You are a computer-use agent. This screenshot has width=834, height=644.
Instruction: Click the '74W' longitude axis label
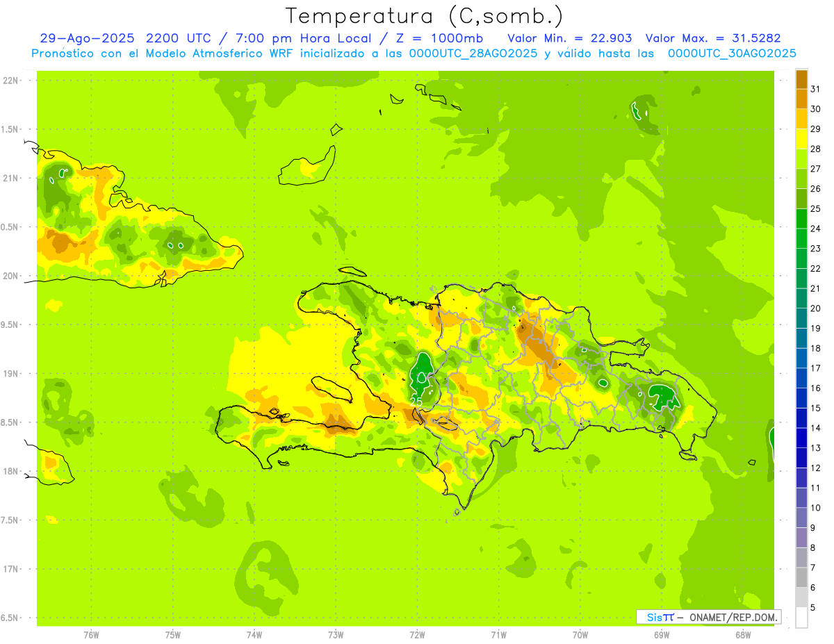click(254, 635)
